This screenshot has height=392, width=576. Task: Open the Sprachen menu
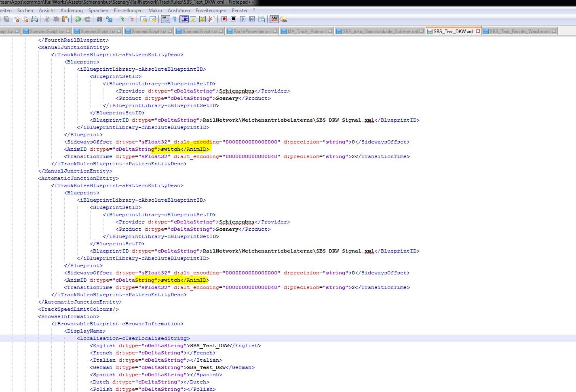pyautogui.click(x=98, y=11)
